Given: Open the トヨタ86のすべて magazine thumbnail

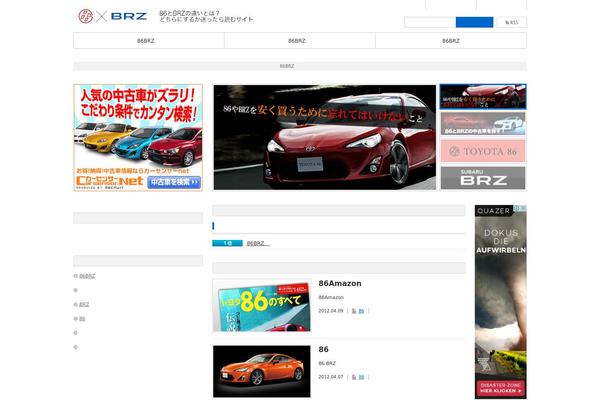Looking at the screenshot, I should (262, 305).
